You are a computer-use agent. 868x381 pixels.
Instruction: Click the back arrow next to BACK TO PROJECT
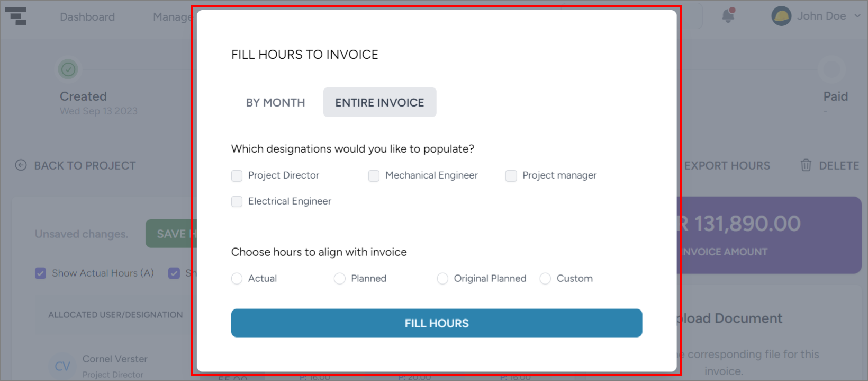(x=21, y=165)
